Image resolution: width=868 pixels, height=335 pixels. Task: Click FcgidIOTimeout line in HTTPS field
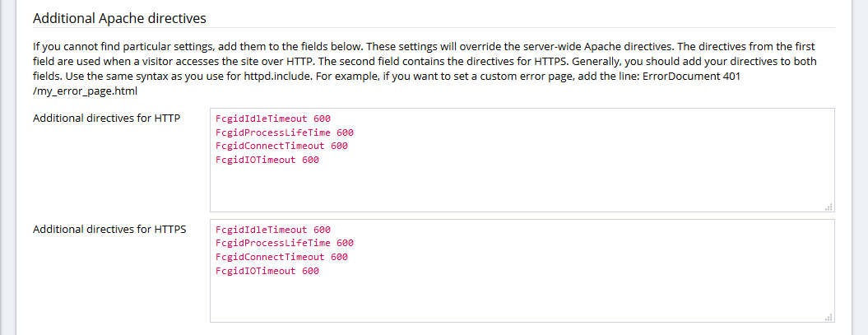click(267, 271)
